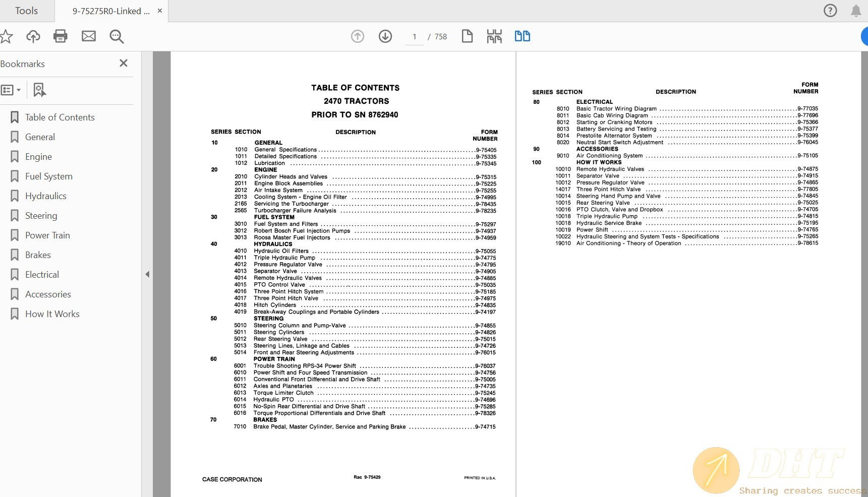Screen dimensions: 868x497
Task: Upload document to cloud
Action: tap(33, 36)
